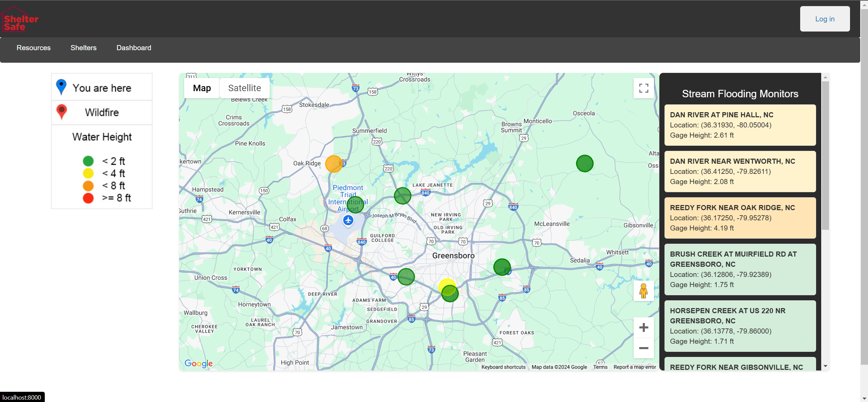Switch map to Satellite view
Screen dimensions: 868x402
[245, 88]
